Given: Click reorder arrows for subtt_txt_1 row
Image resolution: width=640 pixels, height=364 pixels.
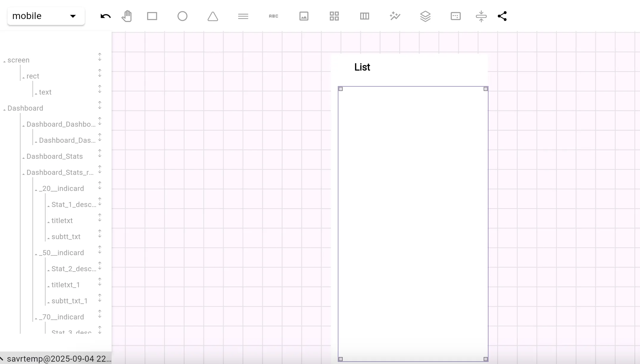Looking at the screenshot, I should (100, 298).
